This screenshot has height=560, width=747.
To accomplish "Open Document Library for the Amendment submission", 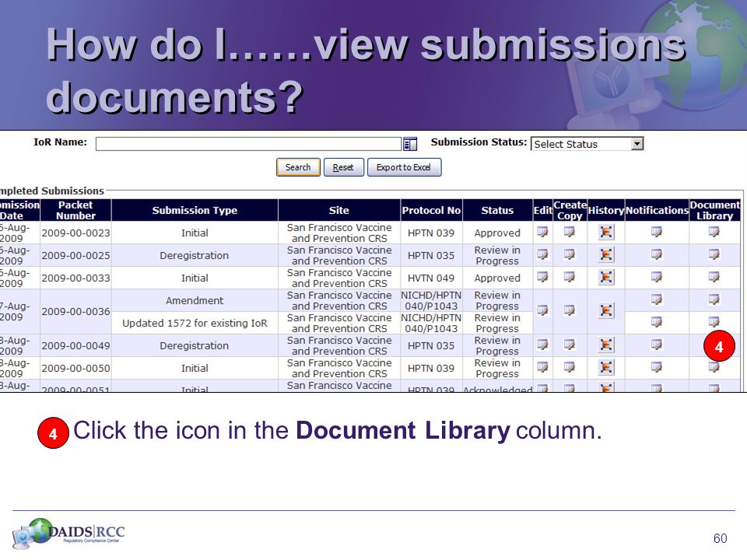I will click(x=714, y=299).
